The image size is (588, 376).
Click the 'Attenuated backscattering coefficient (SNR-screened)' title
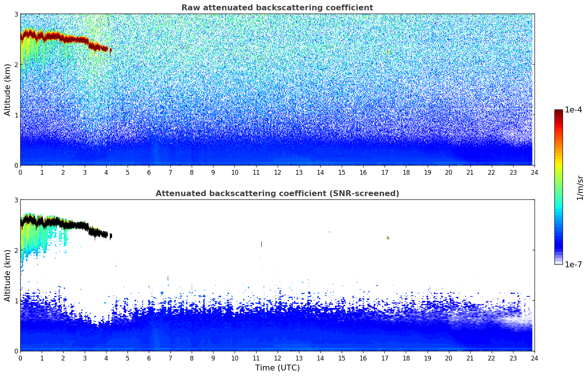point(277,194)
